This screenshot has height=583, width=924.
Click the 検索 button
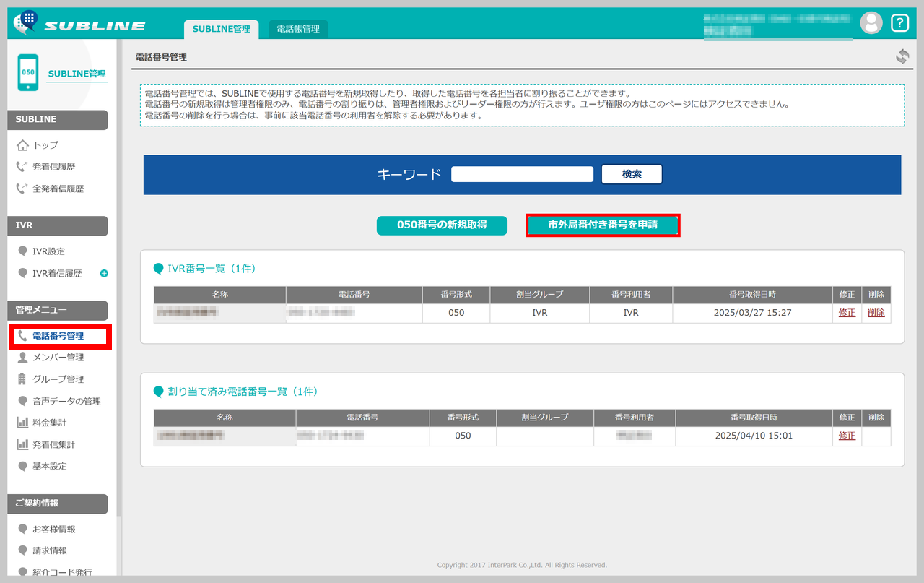632,174
